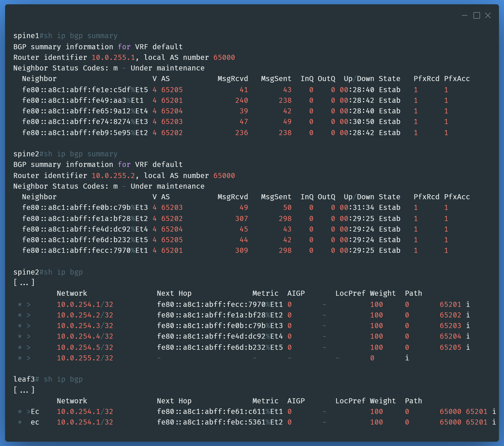Click spine1 router identifier 10.0.255.1
Viewport: 504px width, 446px height.
113,58
